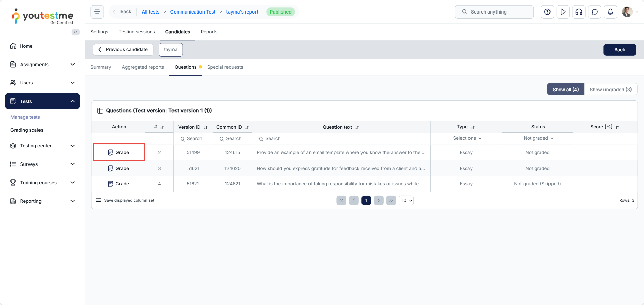This screenshot has height=305, width=644.
Task: Collapse the sidebar with double-chevron icon
Action: [76, 32]
